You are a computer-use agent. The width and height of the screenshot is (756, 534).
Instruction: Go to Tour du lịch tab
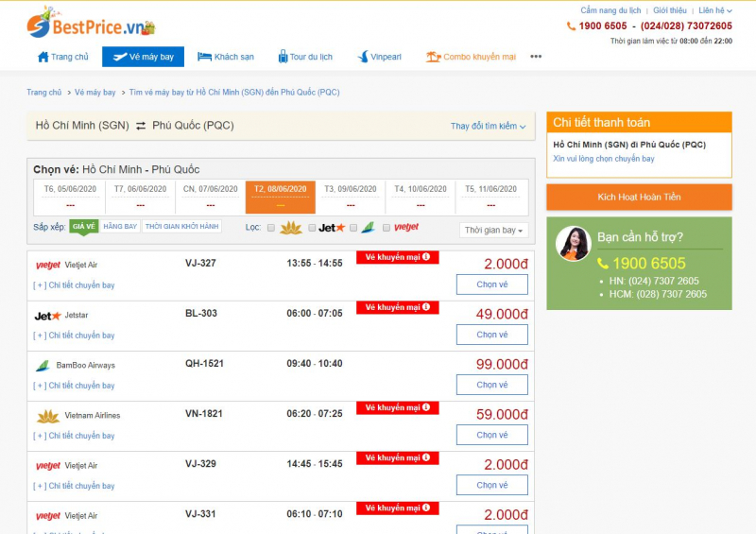tap(305, 57)
